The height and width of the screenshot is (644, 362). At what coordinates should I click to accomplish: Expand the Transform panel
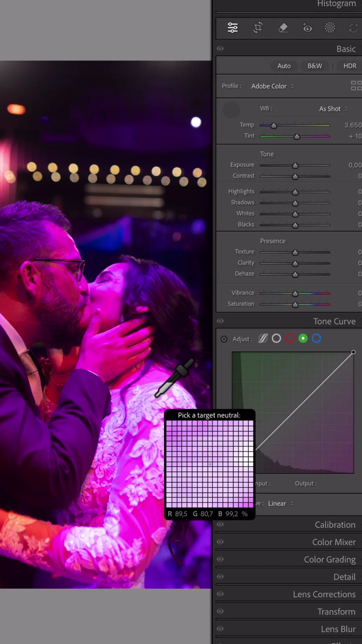pyautogui.click(x=336, y=611)
